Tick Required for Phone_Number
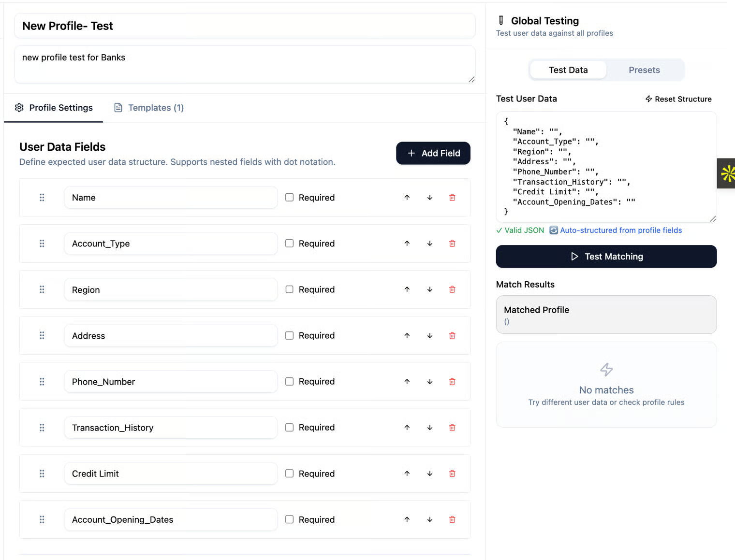735x560 pixels. (x=290, y=382)
